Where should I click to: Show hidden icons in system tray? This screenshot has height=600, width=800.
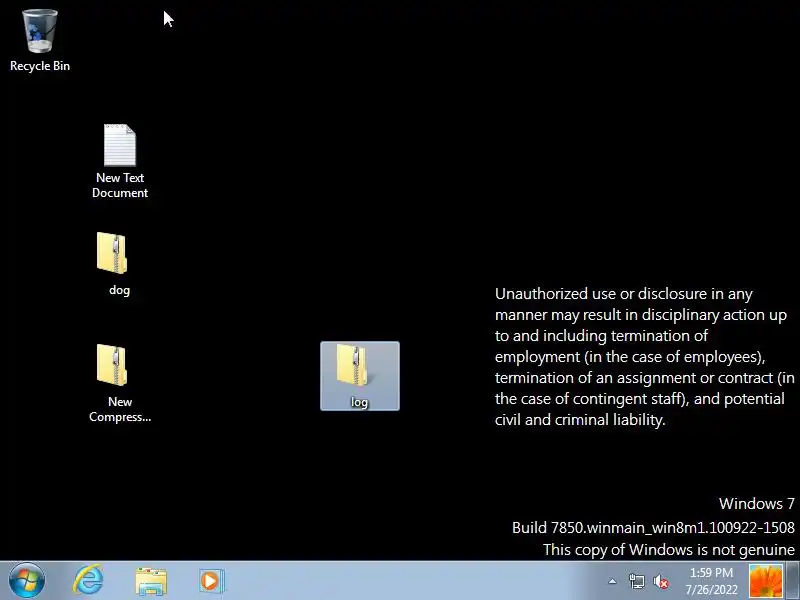click(612, 581)
